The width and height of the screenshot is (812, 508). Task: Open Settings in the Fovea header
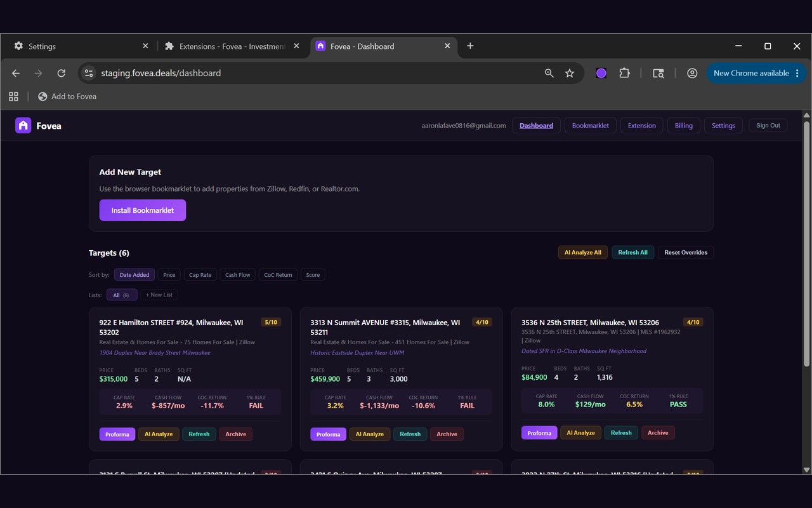point(723,126)
